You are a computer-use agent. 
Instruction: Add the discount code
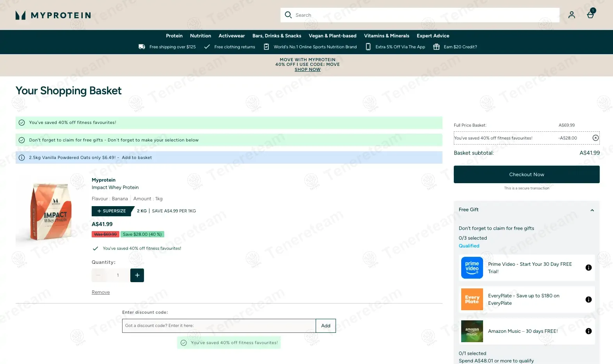(326, 326)
